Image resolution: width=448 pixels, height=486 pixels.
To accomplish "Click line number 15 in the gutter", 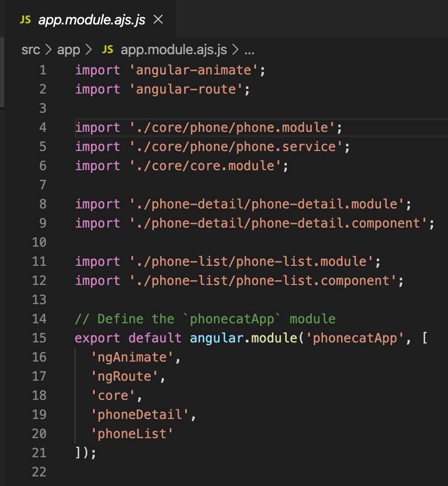I will (x=39, y=338).
